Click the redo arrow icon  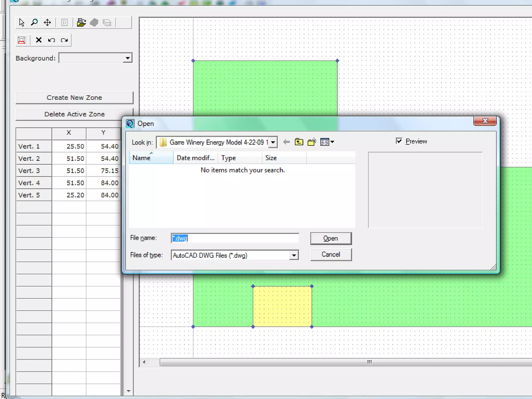pyautogui.click(x=64, y=40)
